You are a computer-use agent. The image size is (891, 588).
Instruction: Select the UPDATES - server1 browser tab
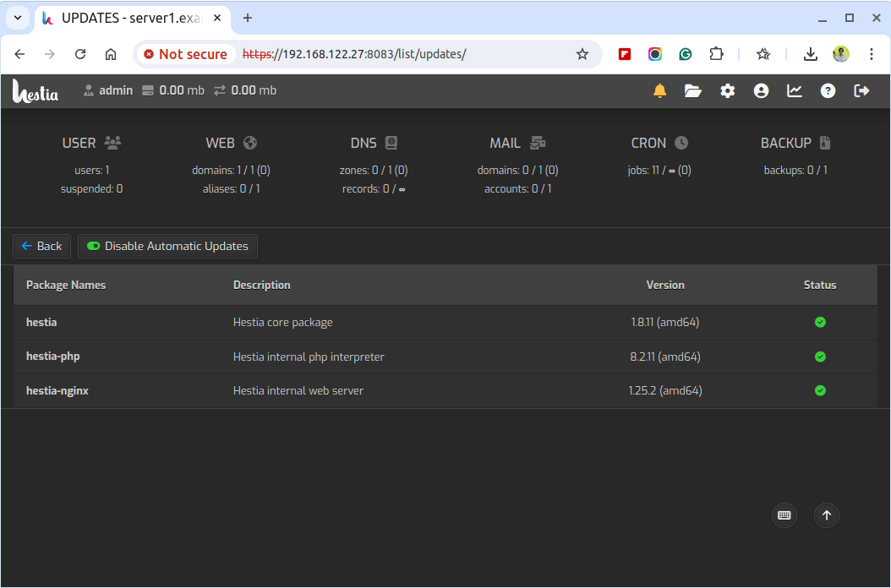click(x=133, y=19)
